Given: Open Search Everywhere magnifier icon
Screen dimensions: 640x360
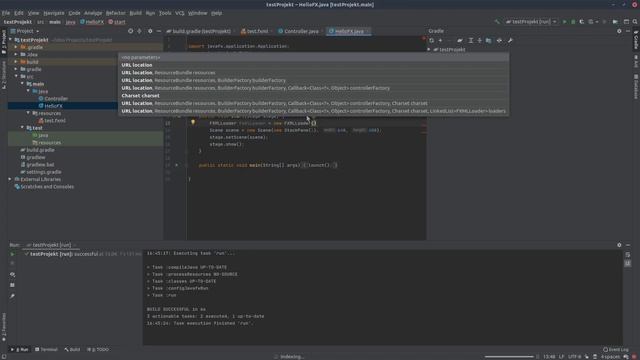Looking at the screenshot, I should coord(635,22).
